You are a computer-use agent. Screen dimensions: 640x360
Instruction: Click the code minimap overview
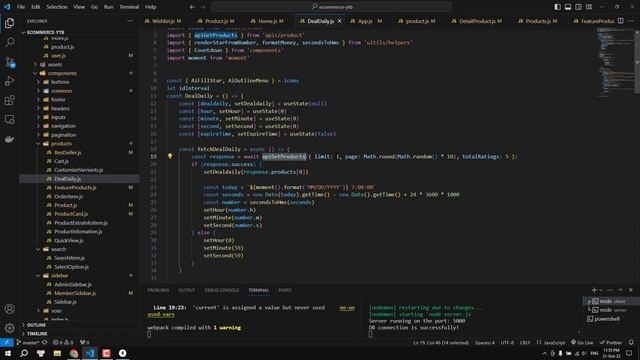[614, 63]
